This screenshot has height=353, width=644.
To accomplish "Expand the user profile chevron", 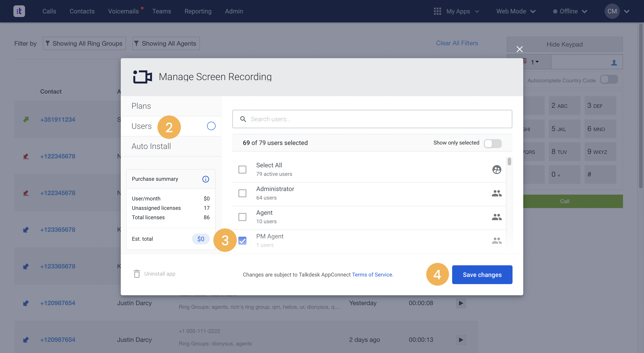I will click(627, 11).
